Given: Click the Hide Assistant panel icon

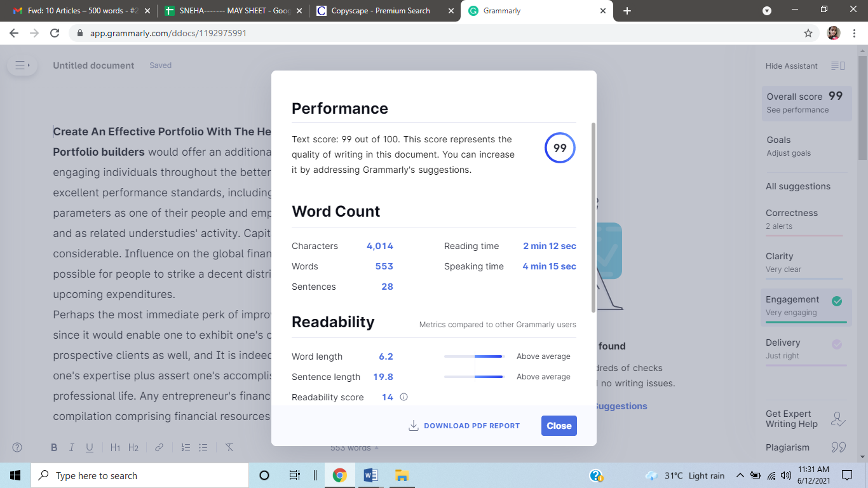Looking at the screenshot, I should pos(838,66).
